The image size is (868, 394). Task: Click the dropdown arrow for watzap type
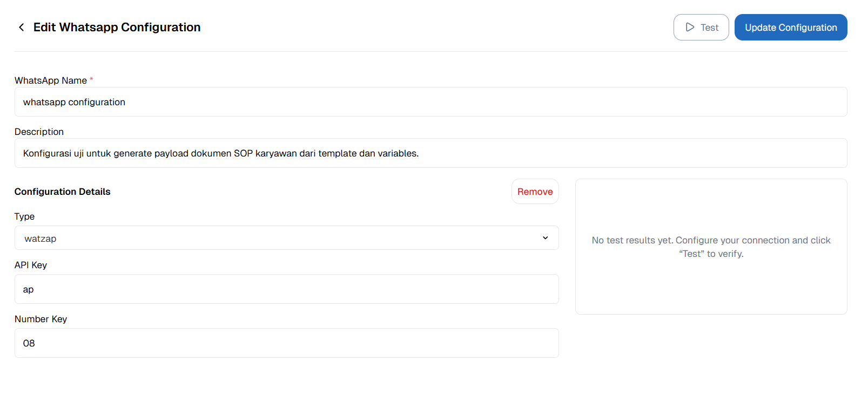tap(546, 237)
